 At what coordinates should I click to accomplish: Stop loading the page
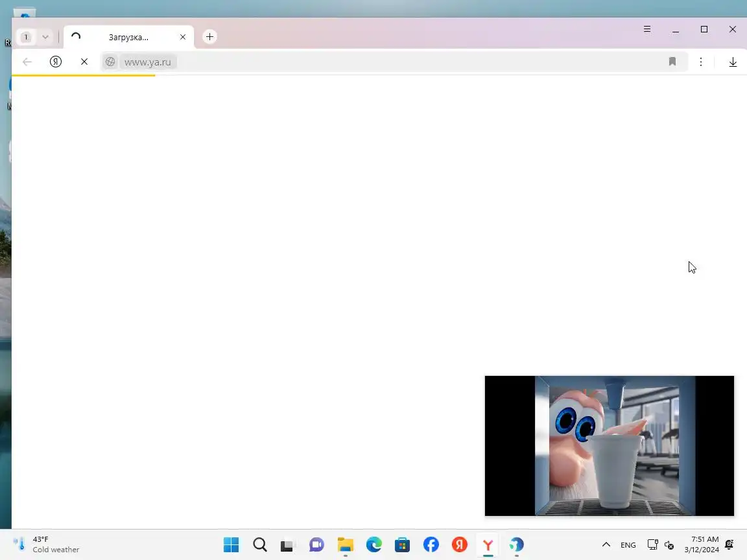coord(84,62)
